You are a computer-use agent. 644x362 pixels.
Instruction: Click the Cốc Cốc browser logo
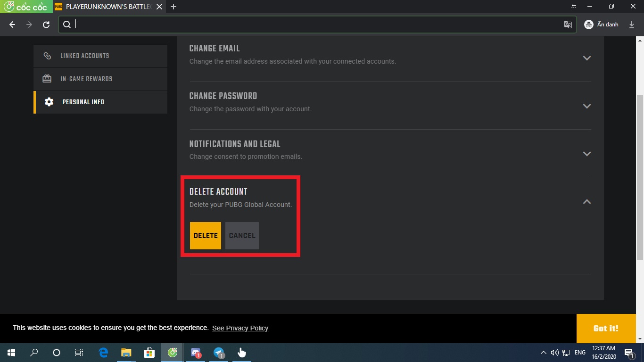click(26, 7)
